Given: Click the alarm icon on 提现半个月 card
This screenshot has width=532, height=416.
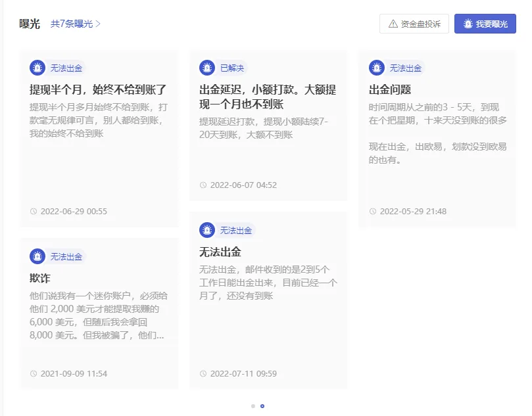Looking at the screenshot, I should pyautogui.click(x=37, y=68).
